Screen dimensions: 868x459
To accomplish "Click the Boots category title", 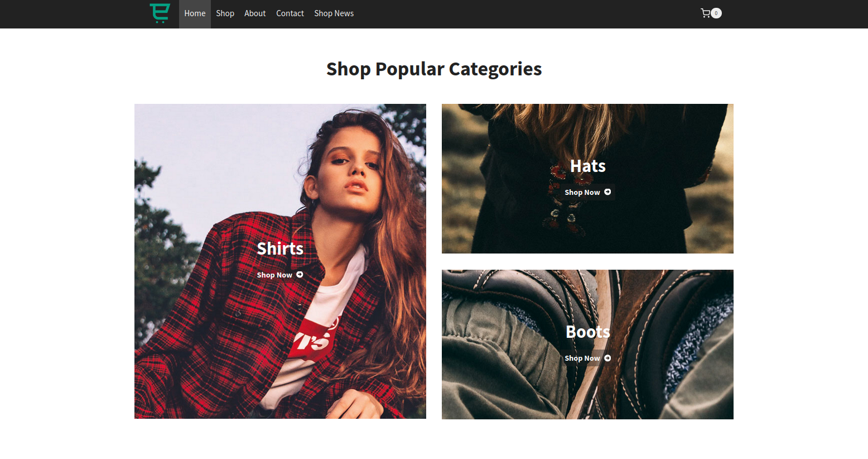I will (x=587, y=332).
